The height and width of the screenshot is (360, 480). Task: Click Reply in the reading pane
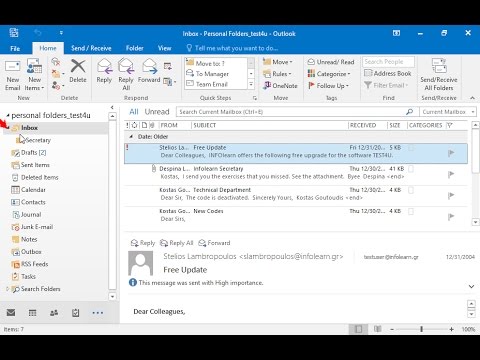(x=143, y=243)
